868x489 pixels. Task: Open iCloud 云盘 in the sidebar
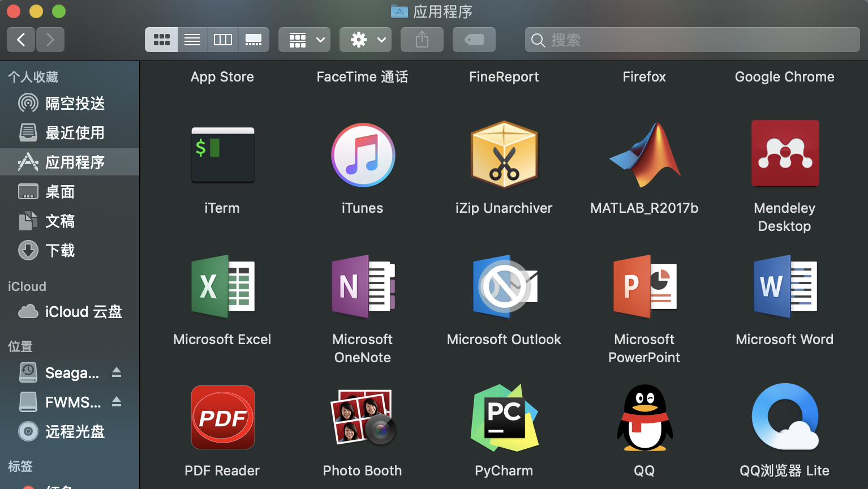click(70, 312)
